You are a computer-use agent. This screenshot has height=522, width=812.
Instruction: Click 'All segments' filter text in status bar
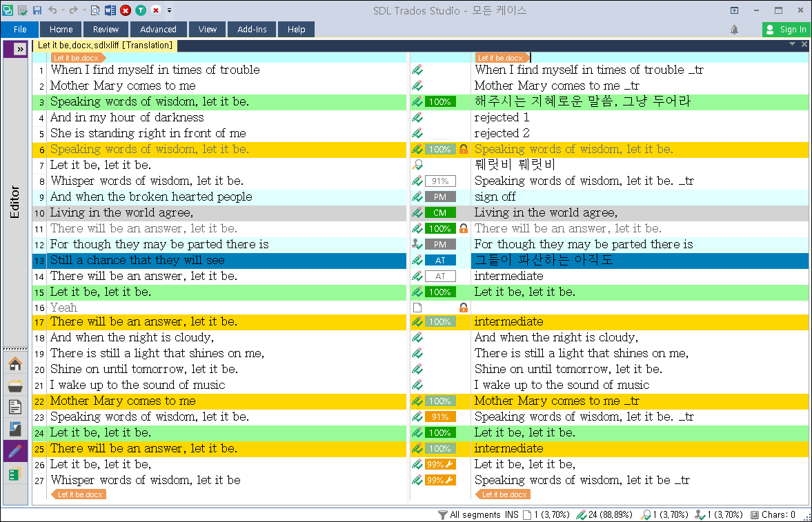point(475,514)
